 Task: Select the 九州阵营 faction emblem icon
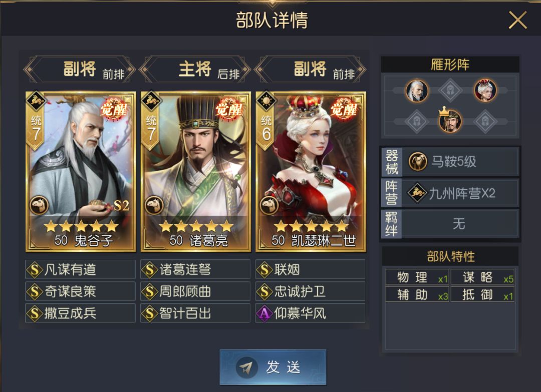point(417,193)
